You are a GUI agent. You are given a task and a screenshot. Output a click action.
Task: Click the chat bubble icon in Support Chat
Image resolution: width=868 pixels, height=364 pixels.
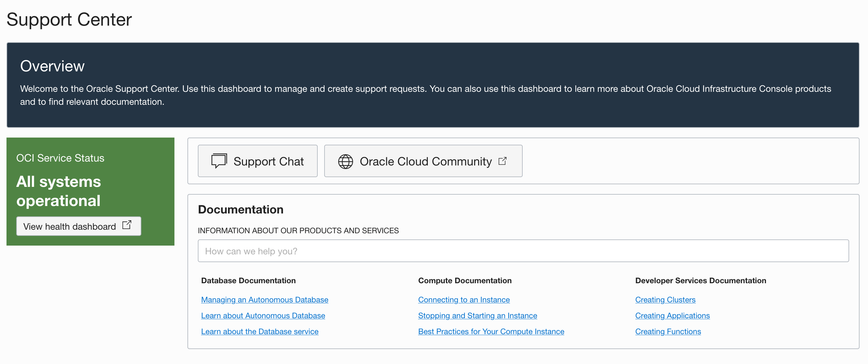219,161
